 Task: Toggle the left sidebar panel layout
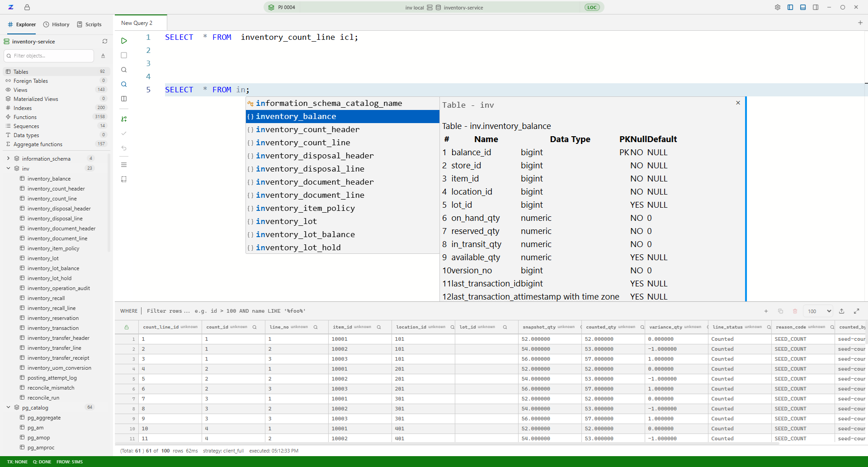coord(790,7)
